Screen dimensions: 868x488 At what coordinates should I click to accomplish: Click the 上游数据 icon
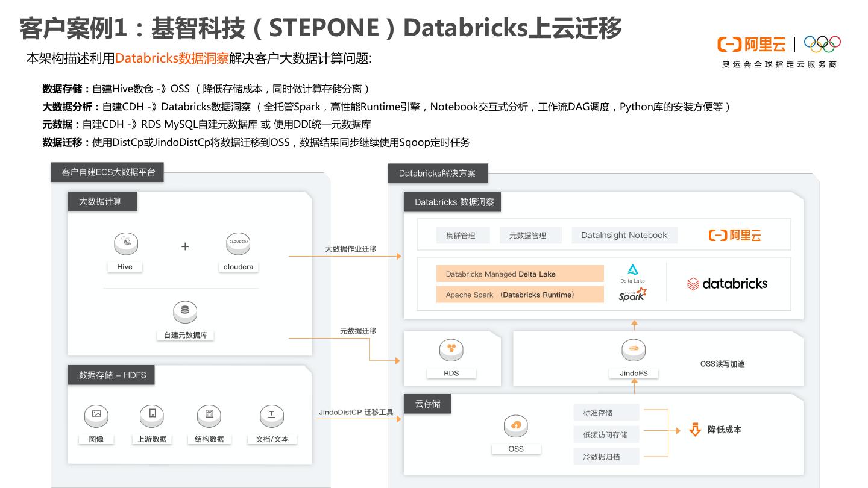pyautogui.click(x=152, y=414)
